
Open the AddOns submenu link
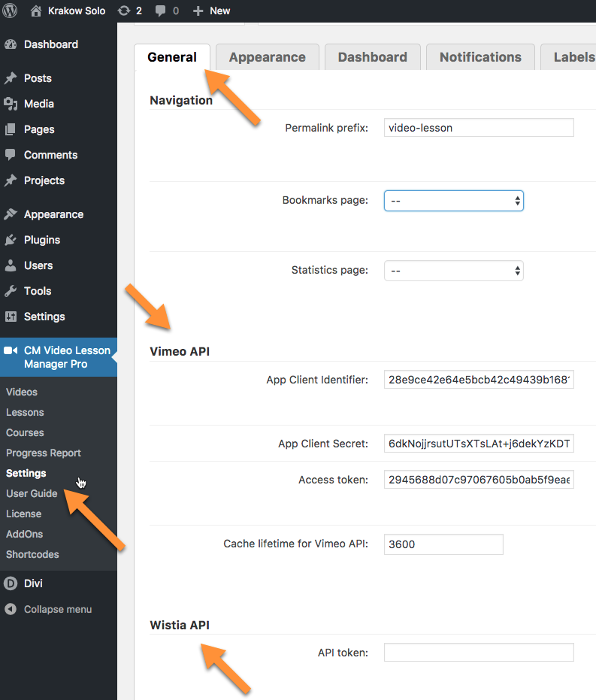25,535
